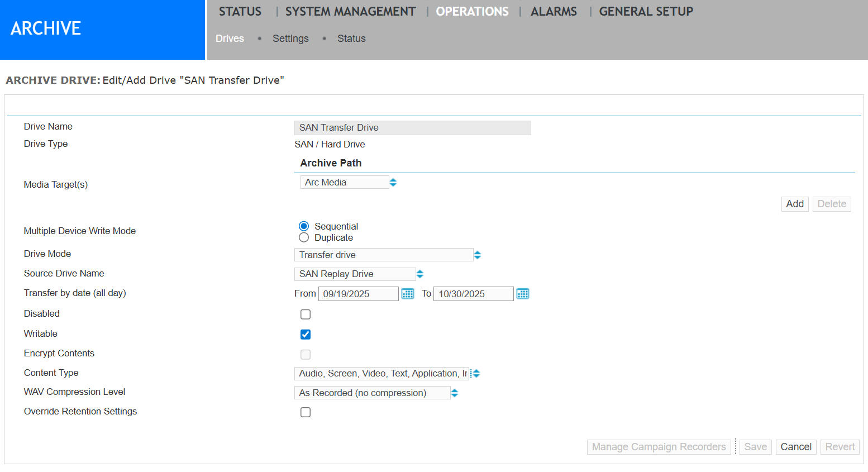Screen dimensions: 868x472
Task: Open the Settings subtab
Action: 290,38
